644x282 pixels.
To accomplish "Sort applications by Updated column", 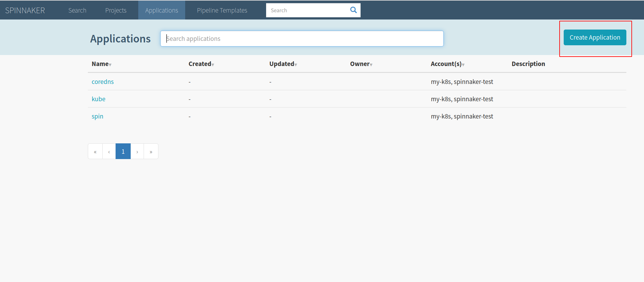I will pyautogui.click(x=283, y=64).
